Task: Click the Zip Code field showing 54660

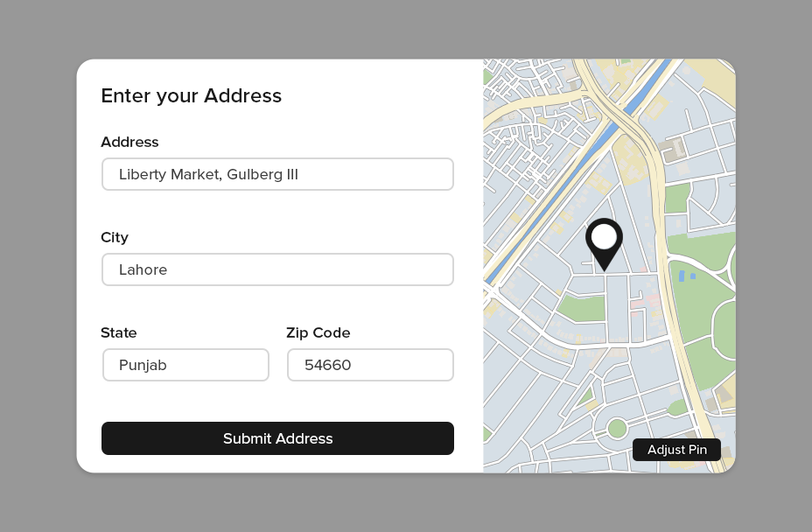Action: 370,365
